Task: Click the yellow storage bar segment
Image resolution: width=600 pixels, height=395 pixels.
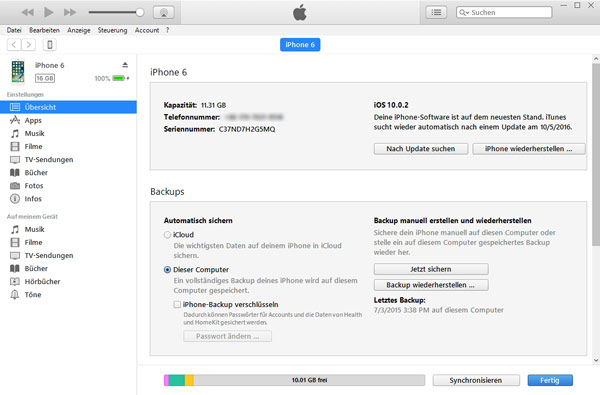Action: click(189, 380)
